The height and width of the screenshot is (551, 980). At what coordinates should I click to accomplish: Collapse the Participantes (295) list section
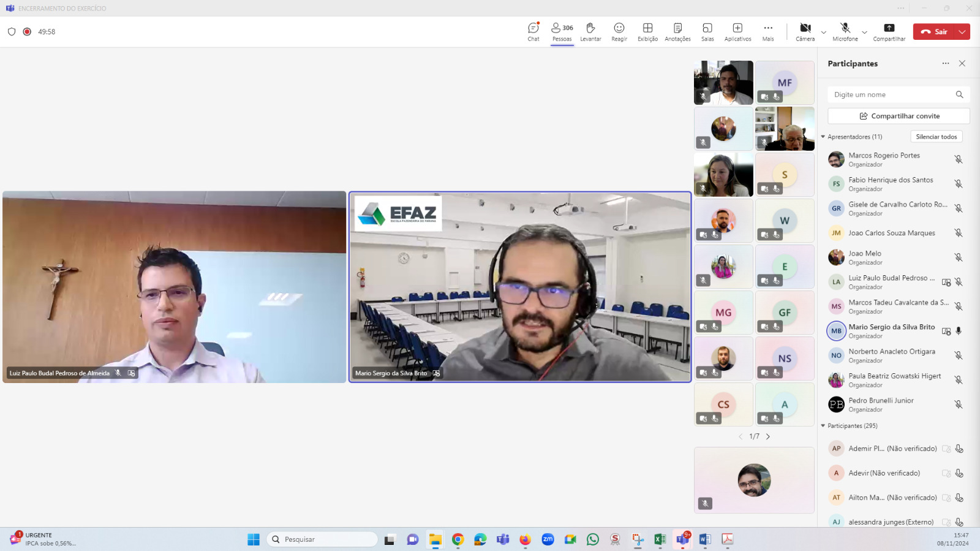click(x=823, y=425)
